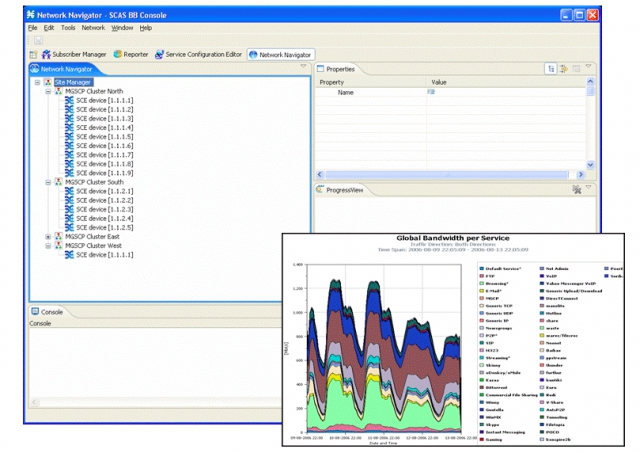This screenshot has width=640, height=453.
Task: Collapse the Site Manager tree node
Action: (x=38, y=82)
